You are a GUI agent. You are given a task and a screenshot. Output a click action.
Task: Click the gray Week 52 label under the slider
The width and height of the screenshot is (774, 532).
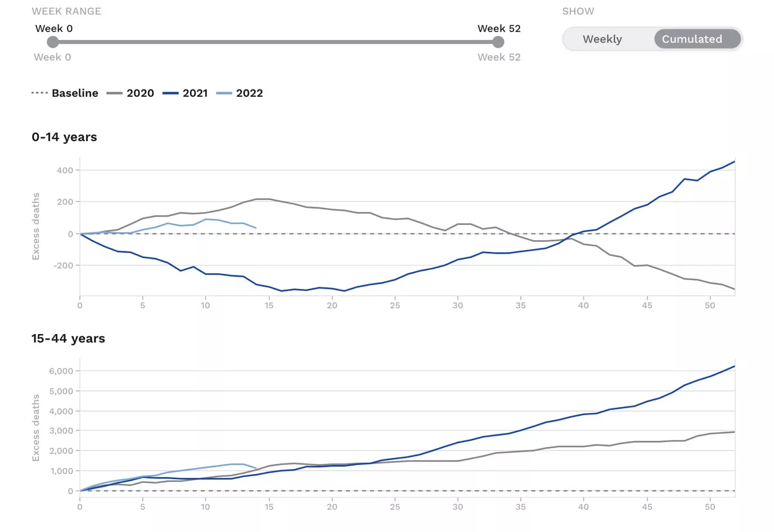pyautogui.click(x=499, y=57)
